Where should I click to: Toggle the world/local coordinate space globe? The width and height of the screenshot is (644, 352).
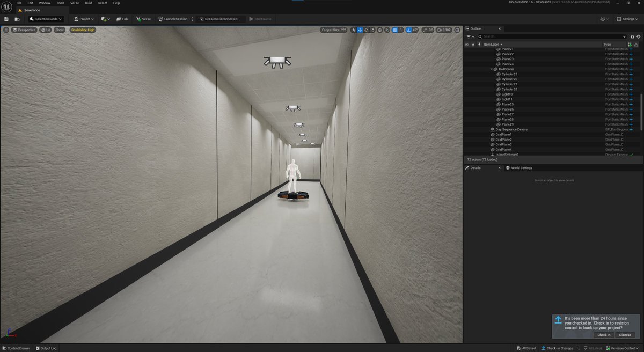(380, 30)
